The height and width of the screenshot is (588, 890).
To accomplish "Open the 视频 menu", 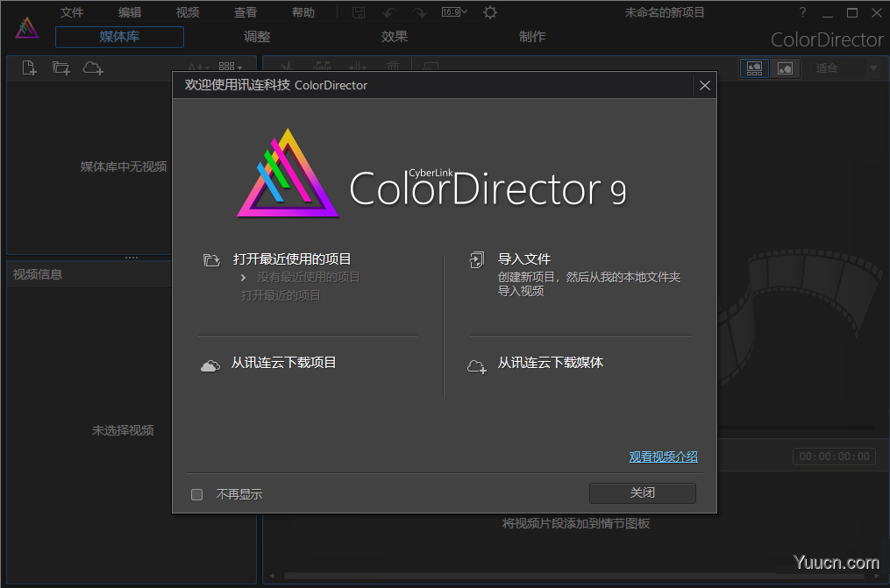I will pos(188,12).
